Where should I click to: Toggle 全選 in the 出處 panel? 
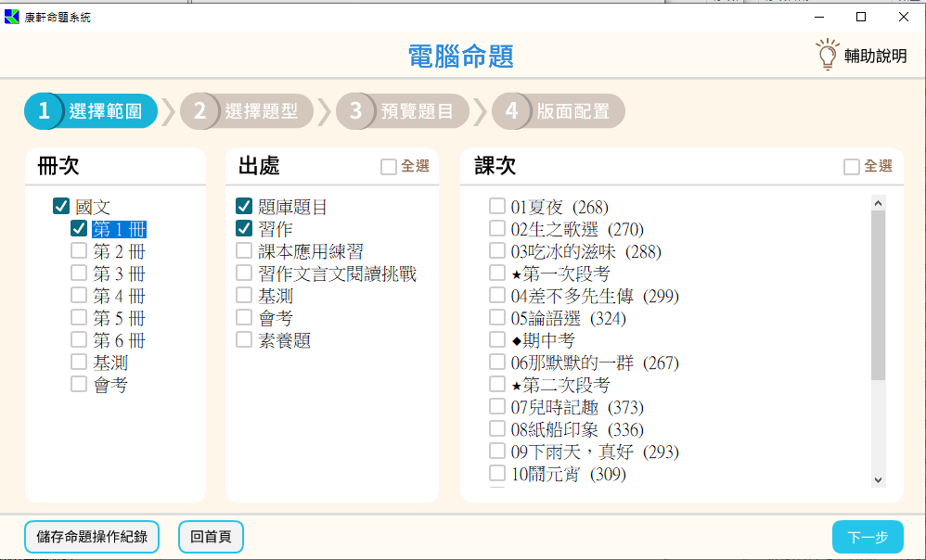click(x=389, y=167)
